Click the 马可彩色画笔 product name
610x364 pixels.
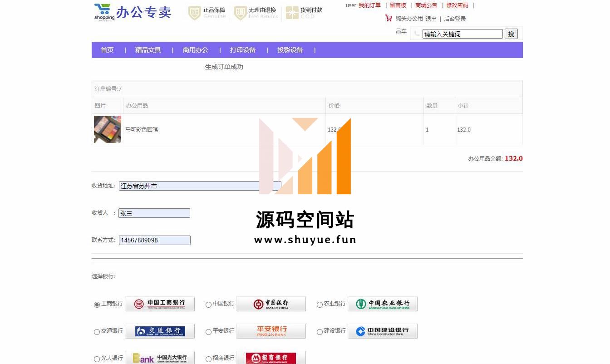tap(142, 130)
